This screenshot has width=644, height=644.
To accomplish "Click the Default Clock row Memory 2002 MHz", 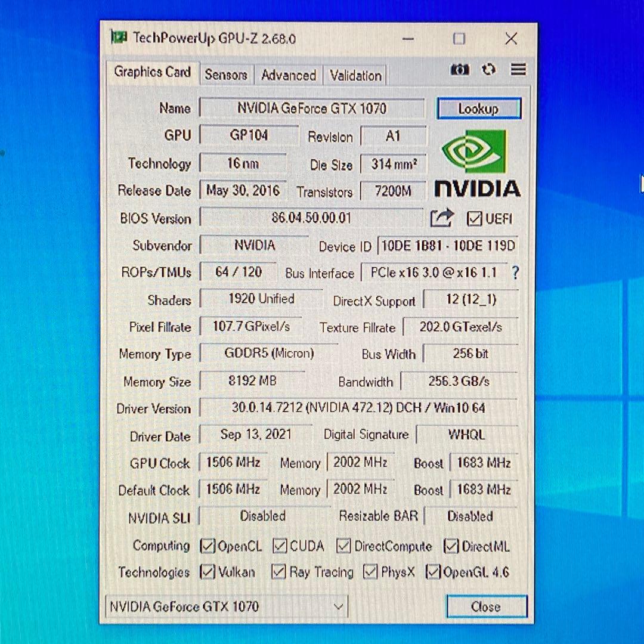I will pos(361,489).
